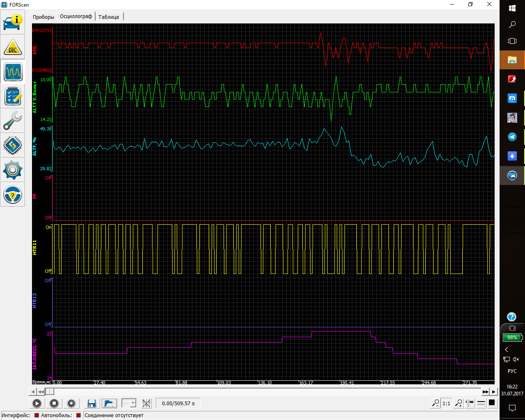Open service functions wrench icon
Image resolution: width=525 pixels, height=420 pixels.
[13, 121]
